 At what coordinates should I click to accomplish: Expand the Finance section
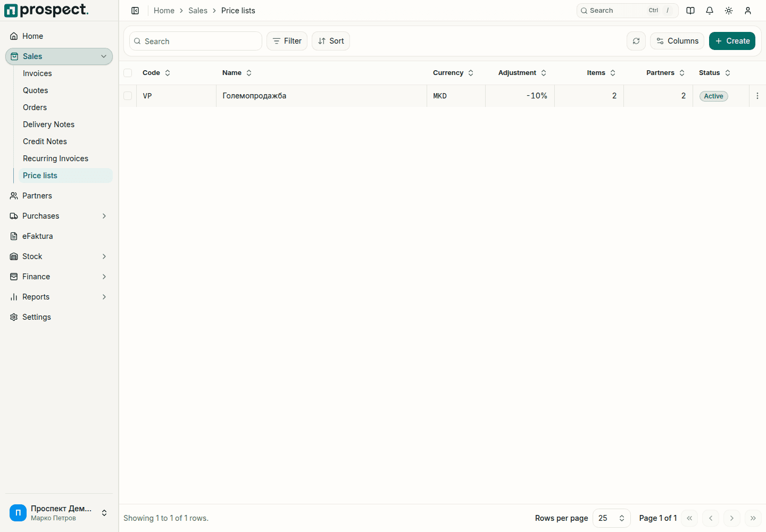click(59, 277)
